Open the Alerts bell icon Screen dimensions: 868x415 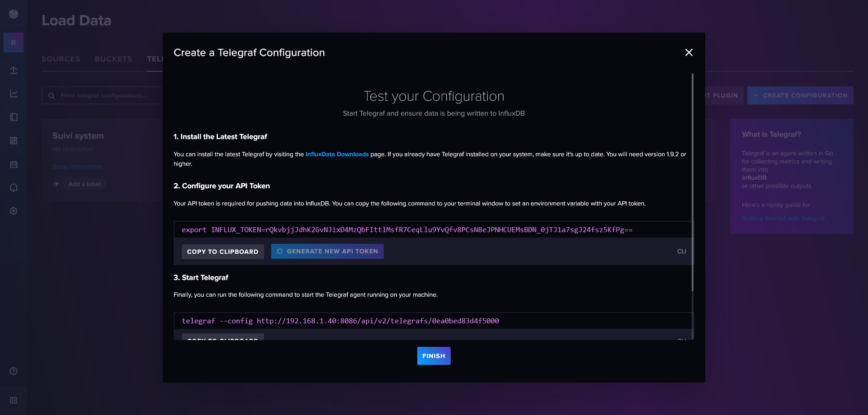[x=14, y=188]
